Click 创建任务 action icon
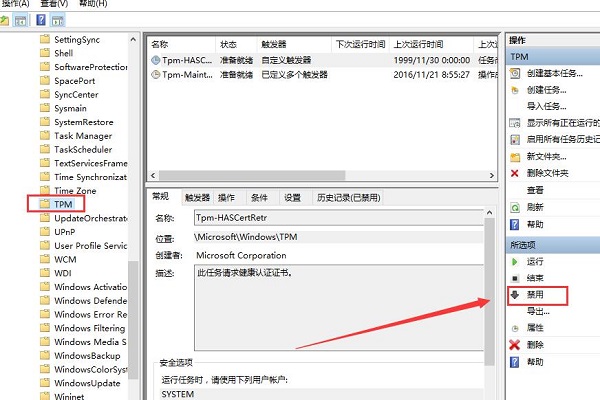Image resolution: width=600 pixels, height=400 pixels. pyautogui.click(x=515, y=90)
